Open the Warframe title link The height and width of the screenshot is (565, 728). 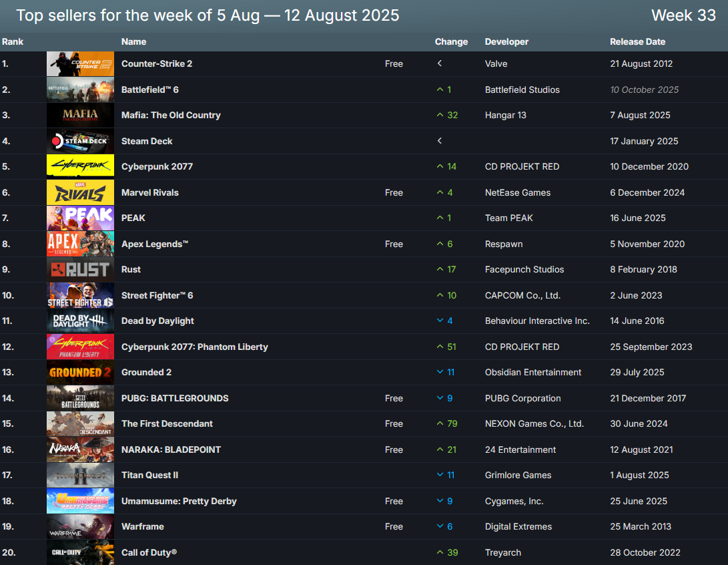coord(143,526)
